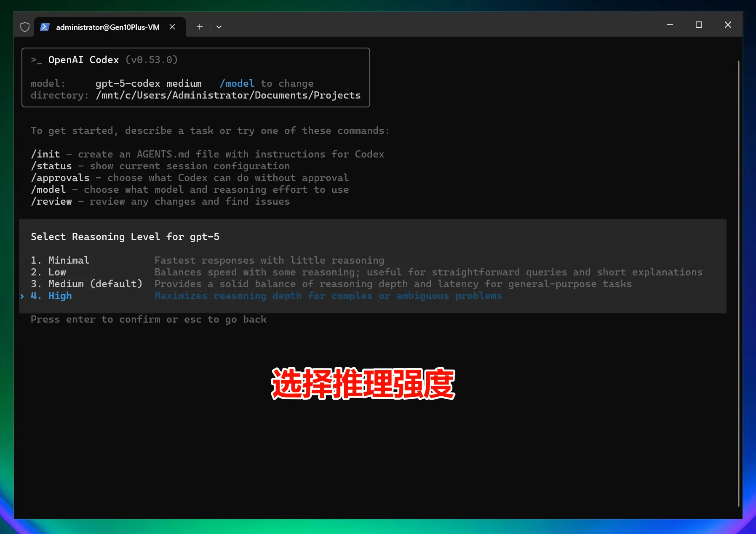The height and width of the screenshot is (534, 756).
Task: Open a new terminal tab with the plus icon
Action: [199, 27]
